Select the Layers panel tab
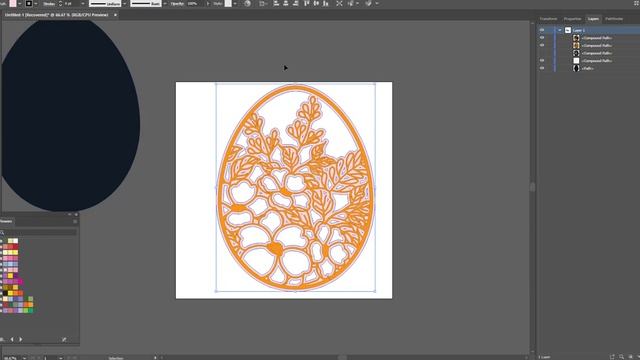The height and width of the screenshot is (360, 640). tap(593, 19)
